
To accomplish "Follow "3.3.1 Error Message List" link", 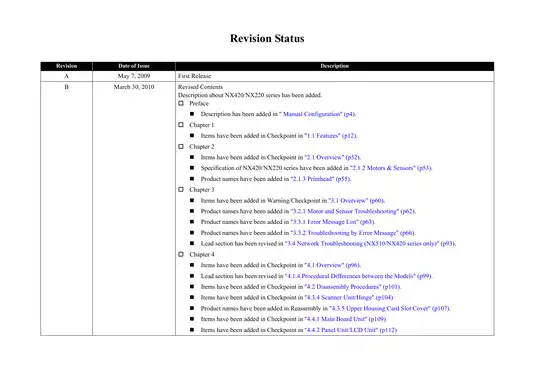I will 332,222.
